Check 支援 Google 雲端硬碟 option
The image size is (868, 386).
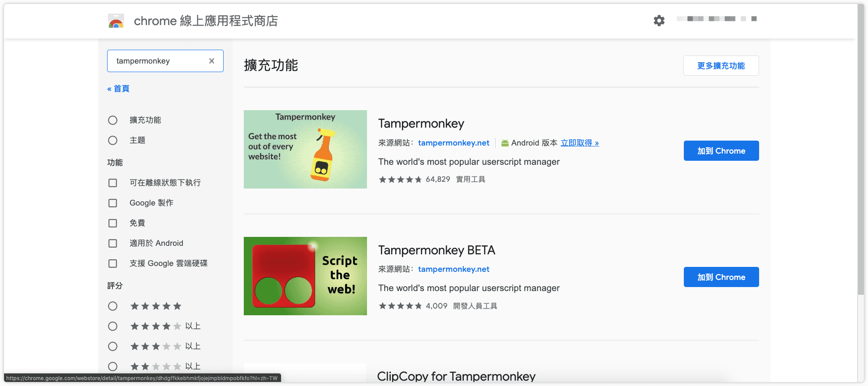tap(112, 263)
